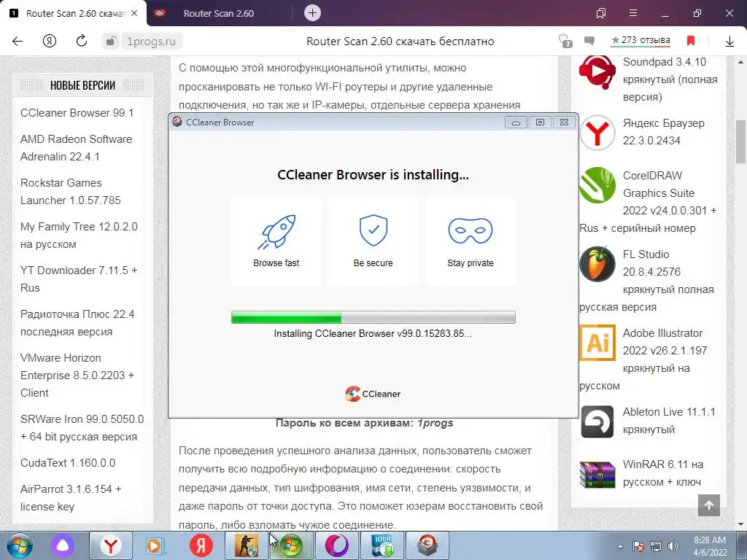Open the red Я Yandex taskbar icon
The image size is (747, 560).
point(201,545)
